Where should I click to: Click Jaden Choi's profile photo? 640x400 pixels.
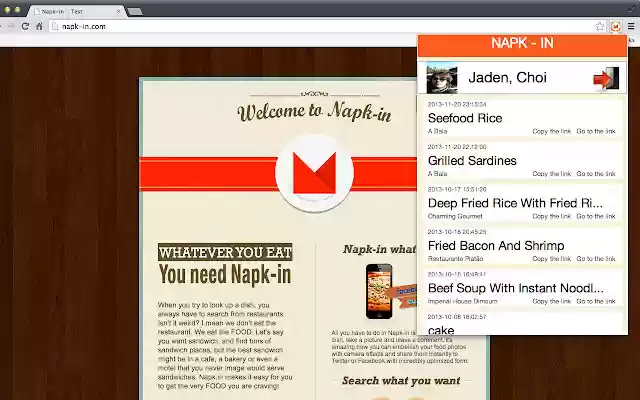(x=442, y=78)
